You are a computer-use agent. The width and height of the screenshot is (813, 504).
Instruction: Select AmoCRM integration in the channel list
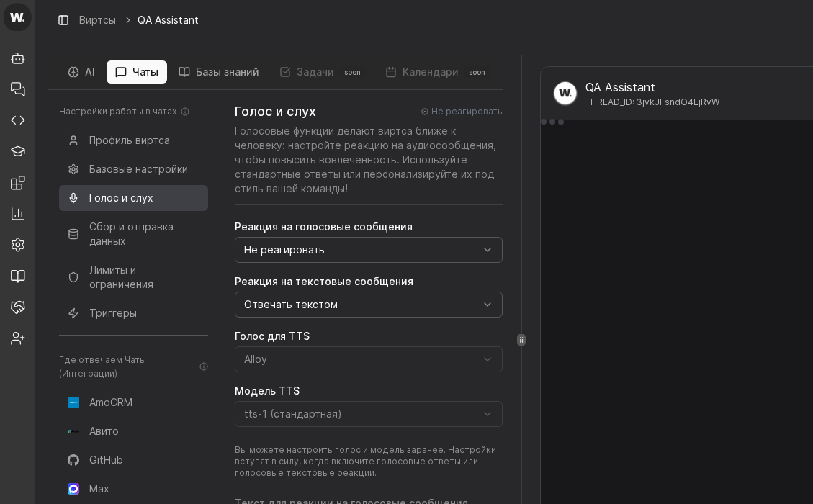110,402
